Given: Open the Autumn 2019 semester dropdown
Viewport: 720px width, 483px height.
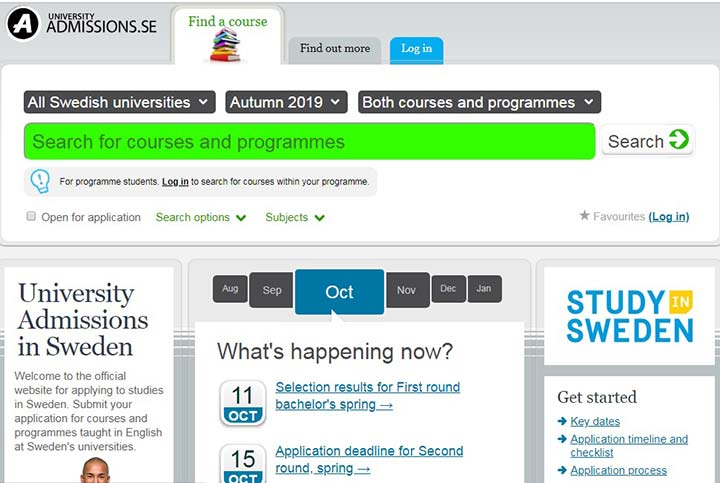Looking at the screenshot, I should pyautogui.click(x=286, y=102).
